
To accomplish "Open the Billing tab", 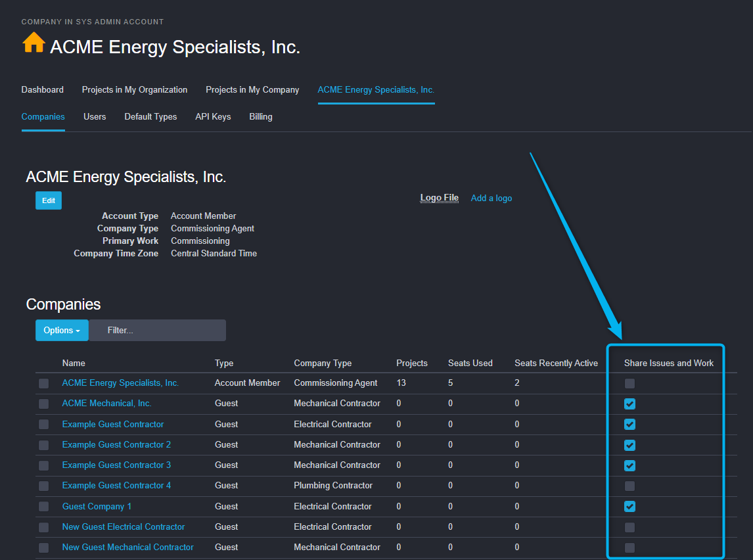I will [x=260, y=116].
